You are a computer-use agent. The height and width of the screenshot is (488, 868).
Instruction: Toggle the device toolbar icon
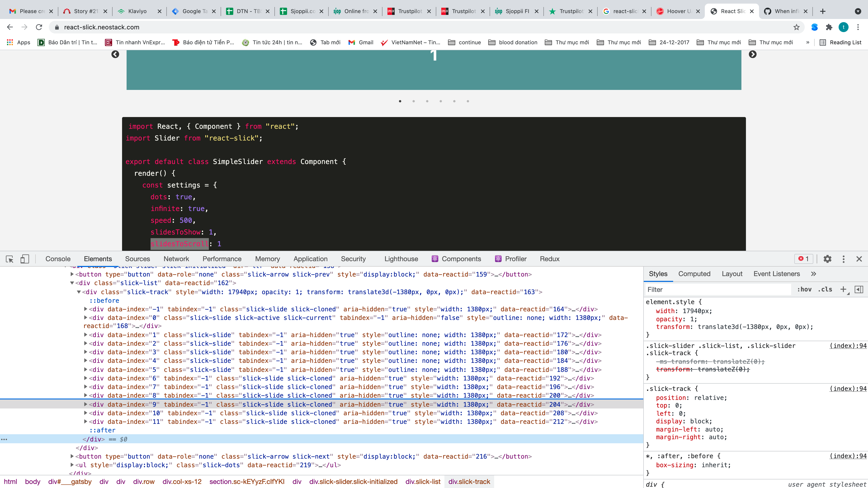point(25,259)
